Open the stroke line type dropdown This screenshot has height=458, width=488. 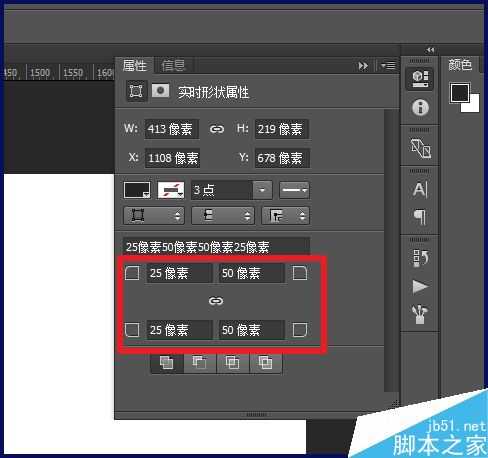[x=294, y=190]
